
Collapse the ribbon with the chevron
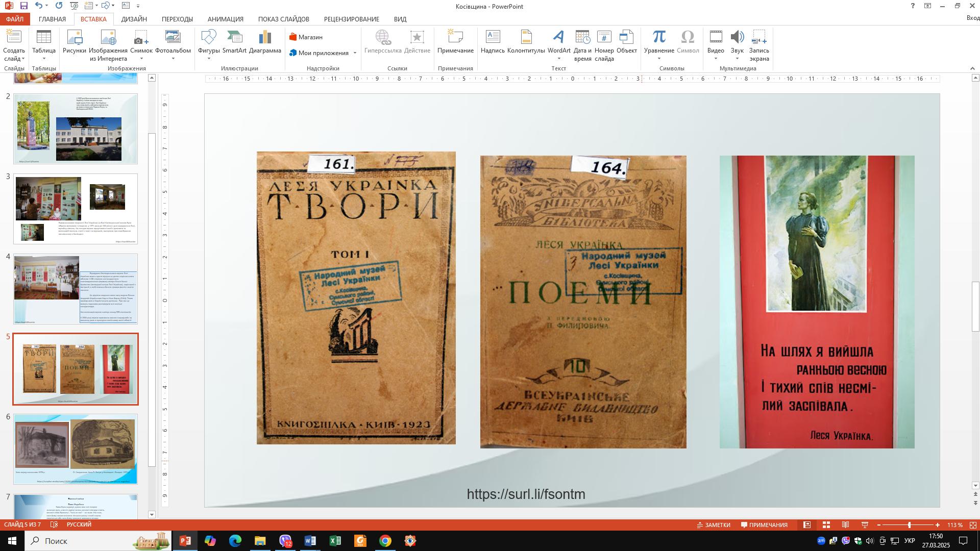(972, 68)
